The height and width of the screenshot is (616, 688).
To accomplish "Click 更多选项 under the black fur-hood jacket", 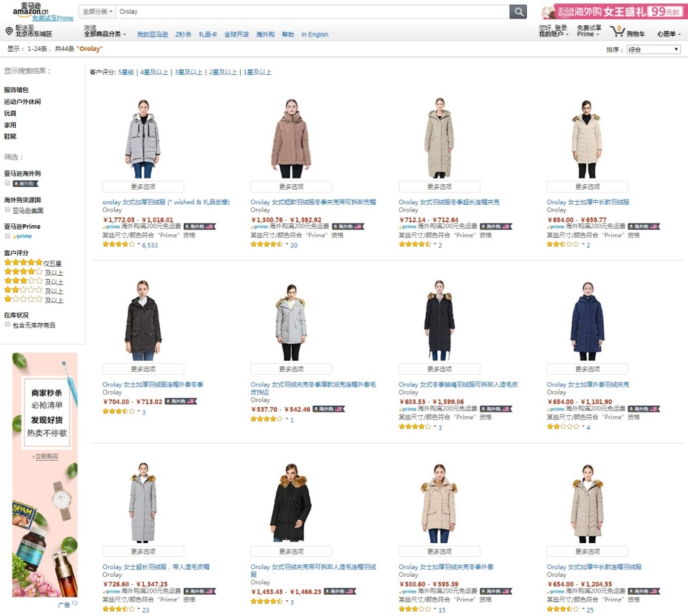I will [x=291, y=551].
